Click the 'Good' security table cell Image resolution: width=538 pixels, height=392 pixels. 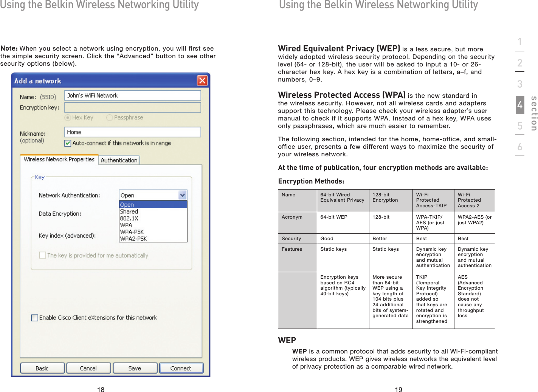[x=343, y=239]
